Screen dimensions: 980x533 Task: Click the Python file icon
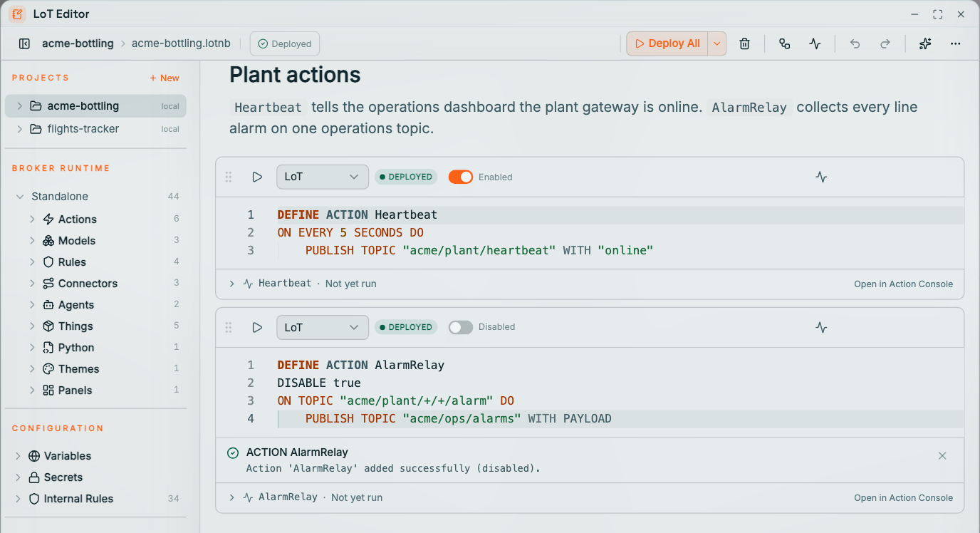click(x=48, y=348)
